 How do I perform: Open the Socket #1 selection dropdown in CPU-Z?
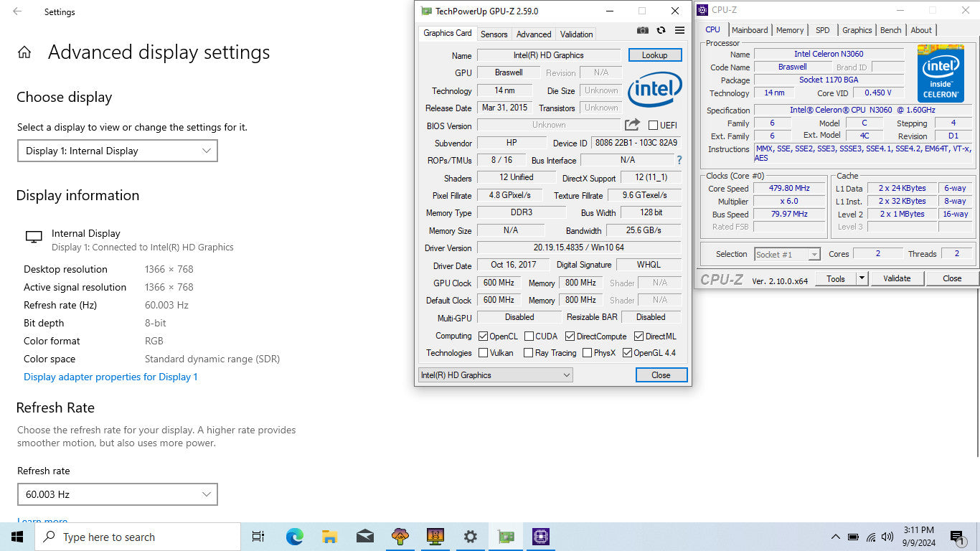coord(787,254)
